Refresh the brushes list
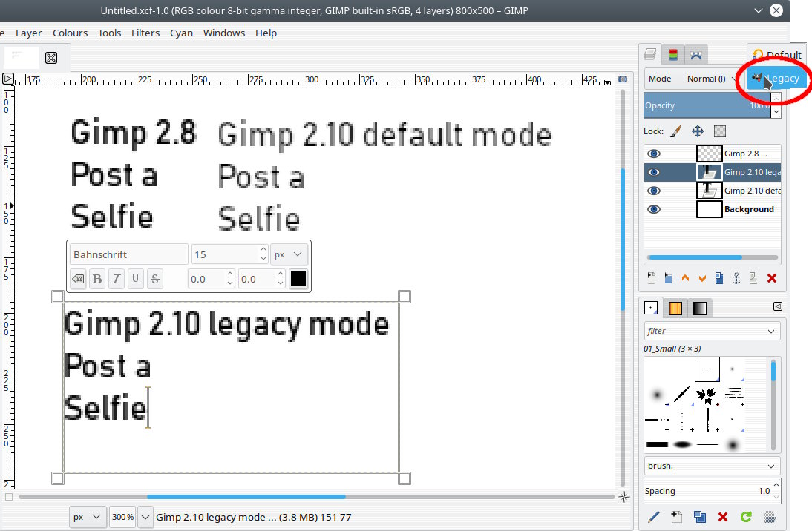 point(746,516)
